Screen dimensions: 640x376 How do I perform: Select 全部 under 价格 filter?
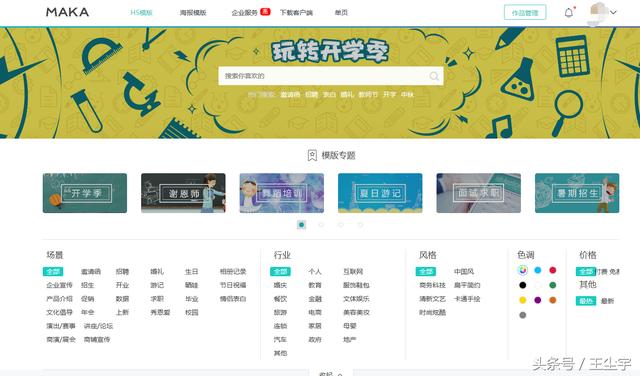[586, 271]
